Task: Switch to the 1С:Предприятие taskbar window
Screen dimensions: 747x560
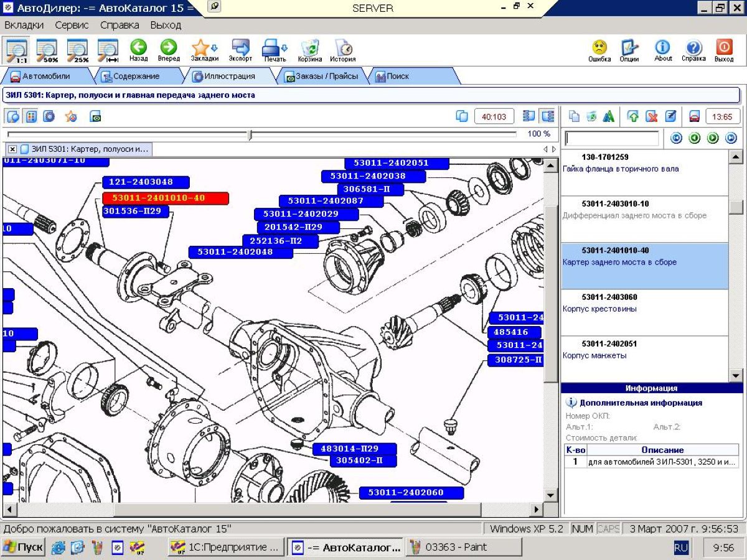Action: pos(226,548)
